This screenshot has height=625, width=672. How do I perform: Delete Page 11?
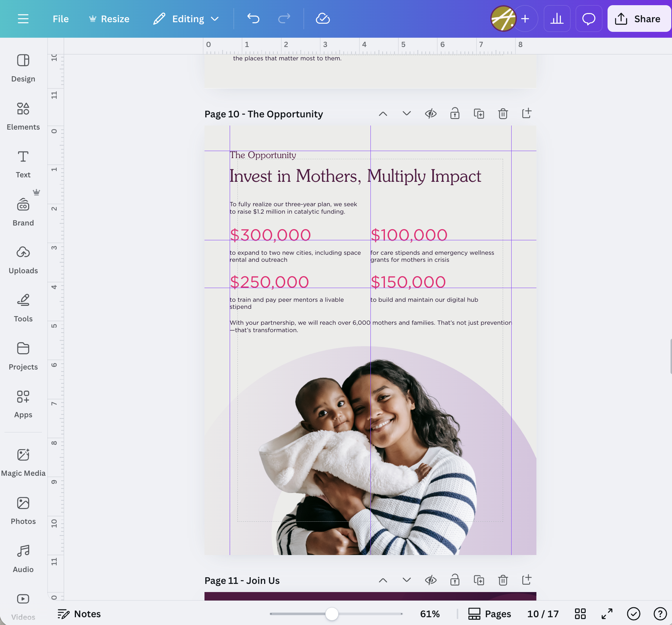coord(503,580)
